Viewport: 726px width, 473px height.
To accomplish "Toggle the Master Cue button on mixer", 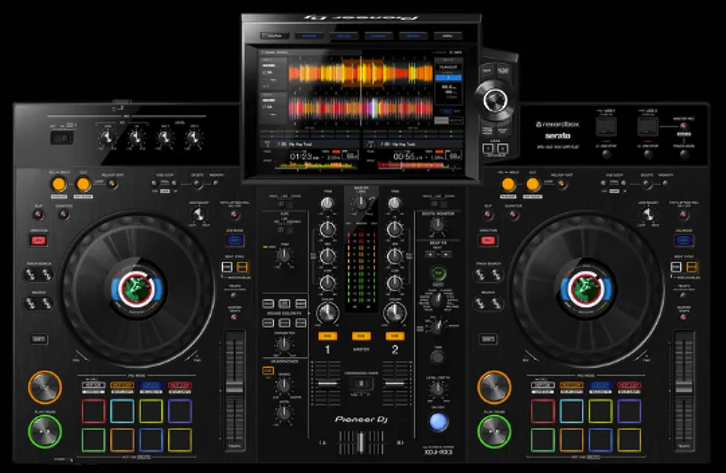I will (x=361, y=336).
